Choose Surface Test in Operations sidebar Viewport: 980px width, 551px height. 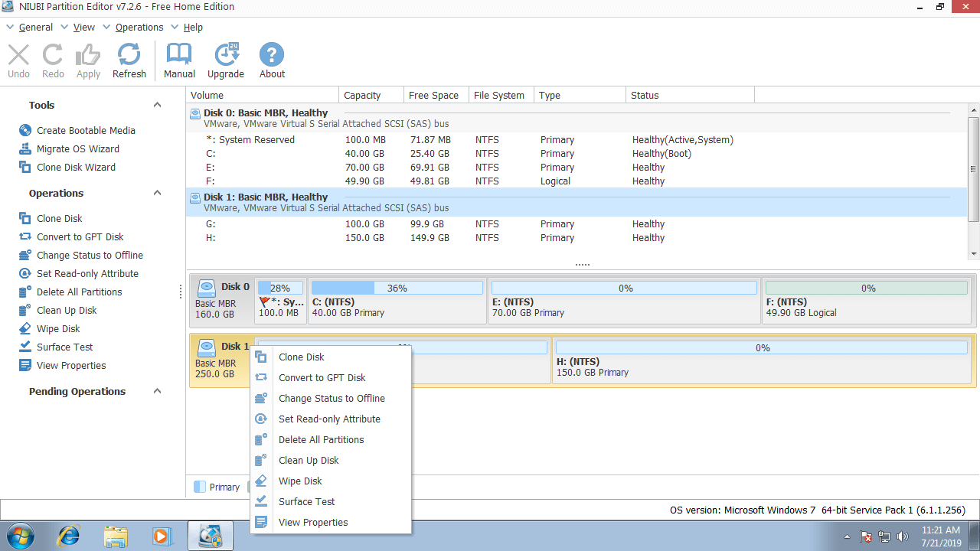point(64,347)
